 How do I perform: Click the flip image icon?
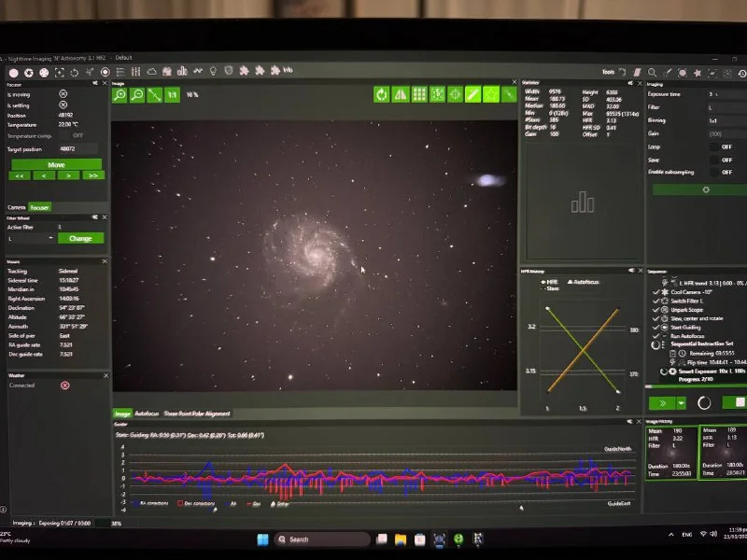coord(401,94)
